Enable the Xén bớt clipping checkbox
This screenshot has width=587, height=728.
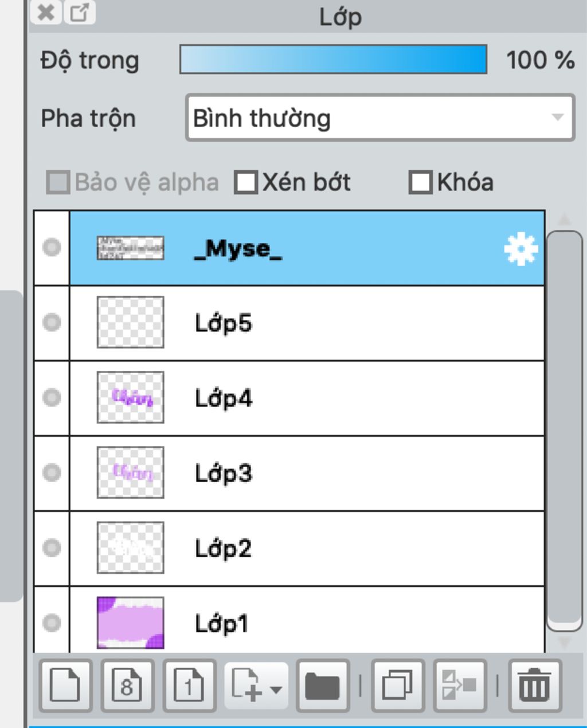click(246, 183)
